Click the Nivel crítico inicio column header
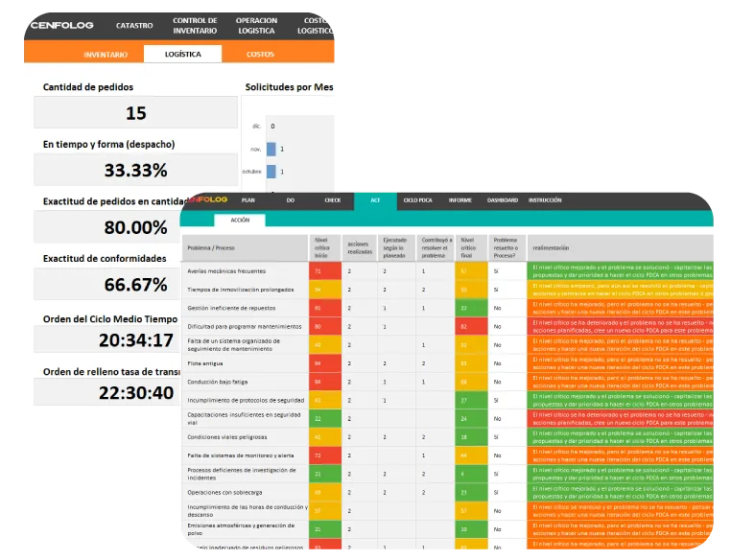The width and height of the screenshot is (731, 560). click(x=325, y=247)
